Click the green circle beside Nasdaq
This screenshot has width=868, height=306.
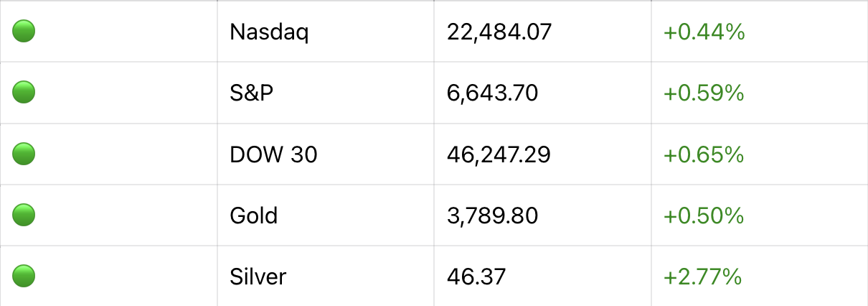click(24, 31)
